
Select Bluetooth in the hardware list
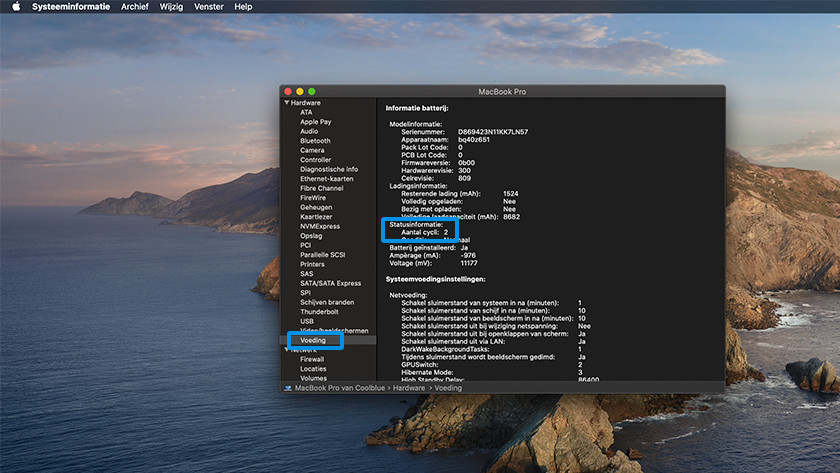pyautogui.click(x=315, y=141)
